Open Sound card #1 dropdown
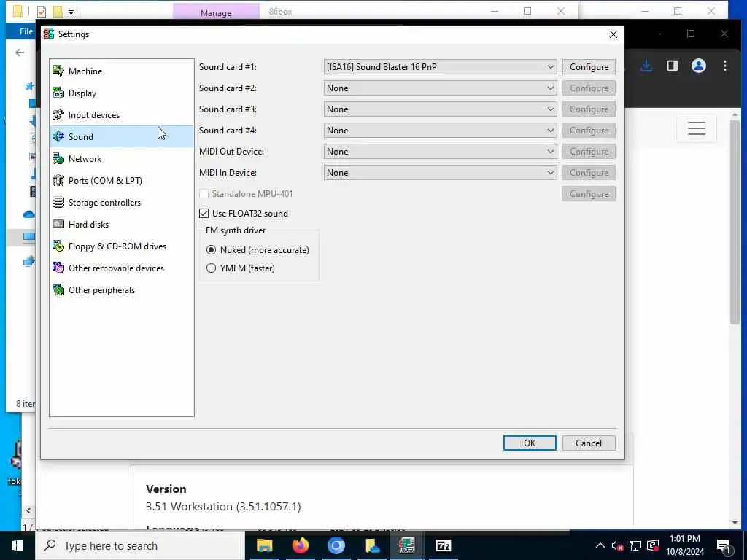The height and width of the screenshot is (560, 747). point(440,67)
